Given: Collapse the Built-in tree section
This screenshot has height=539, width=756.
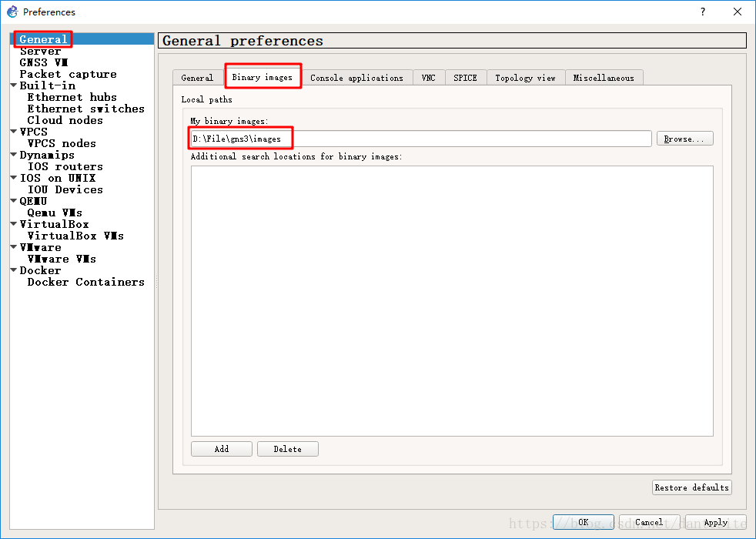Looking at the screenshot, I should click(14, 85).
